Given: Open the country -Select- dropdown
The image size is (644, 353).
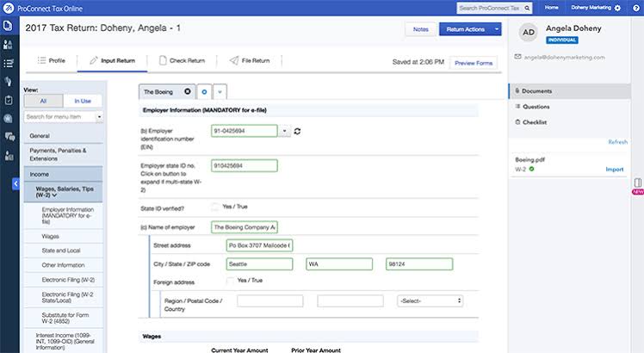Looking at the screenshot, I should point(430,300).
